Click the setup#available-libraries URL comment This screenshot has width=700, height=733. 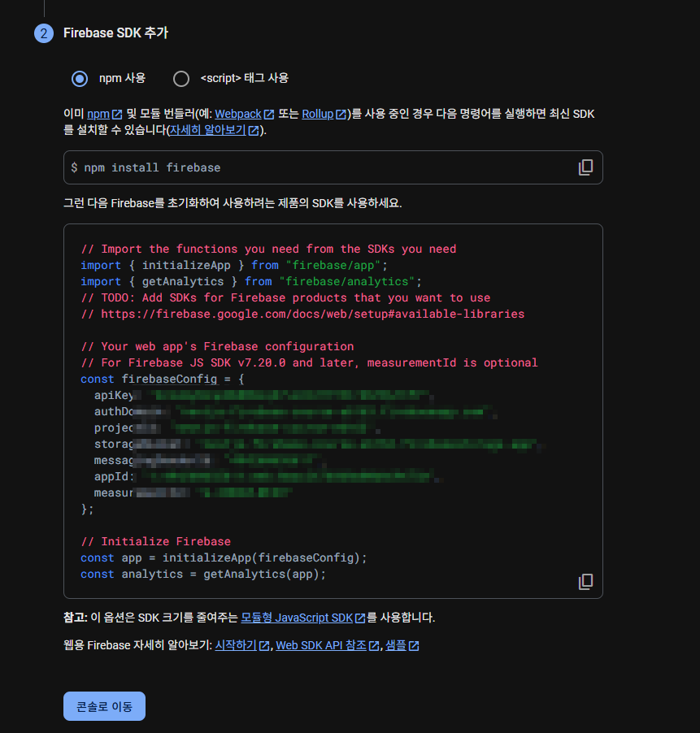point(302,314)
